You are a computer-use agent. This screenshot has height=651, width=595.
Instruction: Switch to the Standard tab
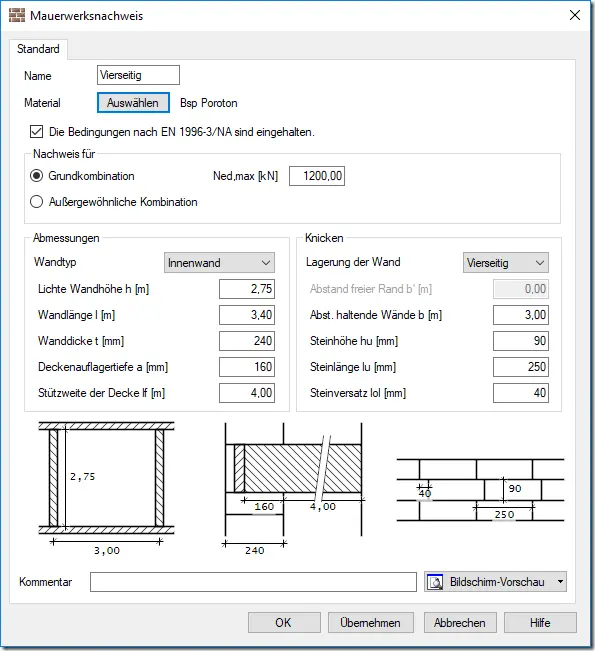tap(38, 49)
